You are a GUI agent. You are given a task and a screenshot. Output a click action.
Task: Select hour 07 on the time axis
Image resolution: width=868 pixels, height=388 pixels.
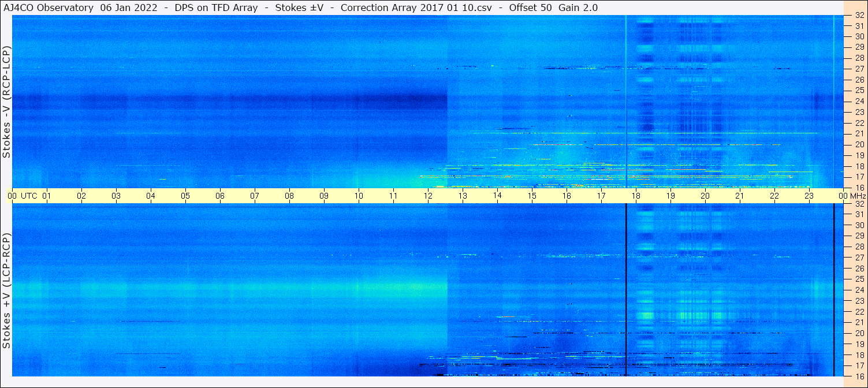click(x=255, y=196)
